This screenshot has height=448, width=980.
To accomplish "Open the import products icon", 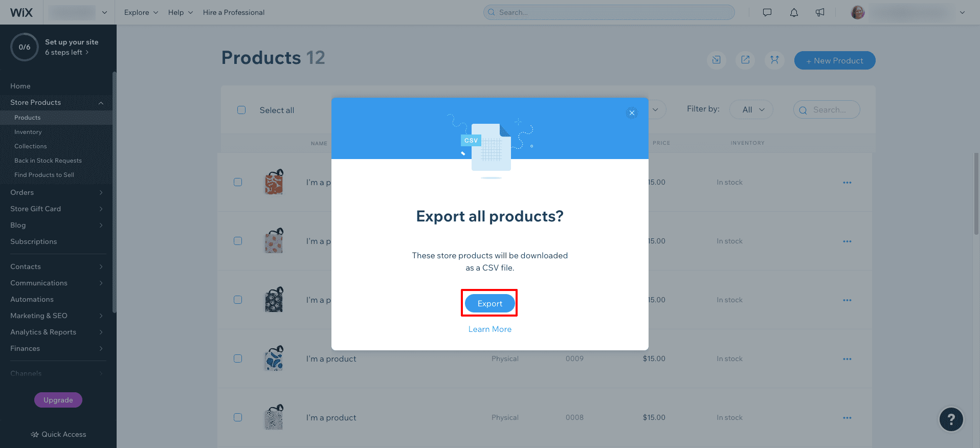I will pyautogui.click(x=716, y=60).
